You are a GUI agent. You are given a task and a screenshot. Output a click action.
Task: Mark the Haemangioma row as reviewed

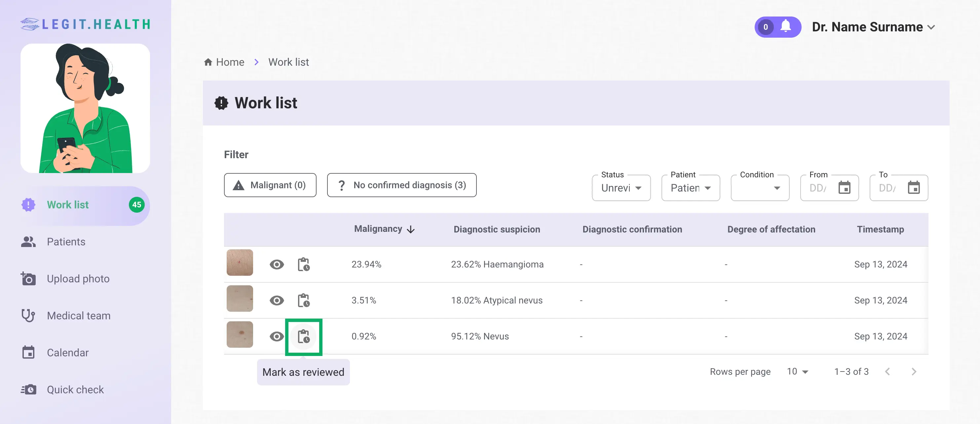(x=303, y=264)
